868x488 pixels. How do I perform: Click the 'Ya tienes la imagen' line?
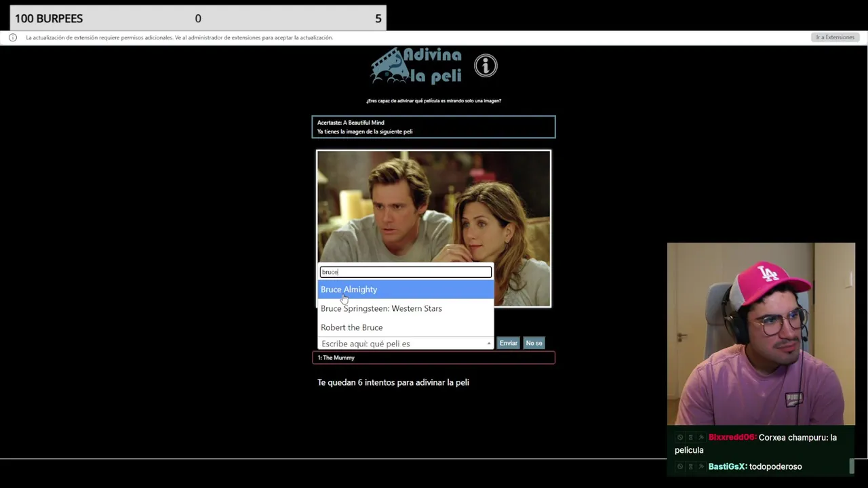[365, 131]
